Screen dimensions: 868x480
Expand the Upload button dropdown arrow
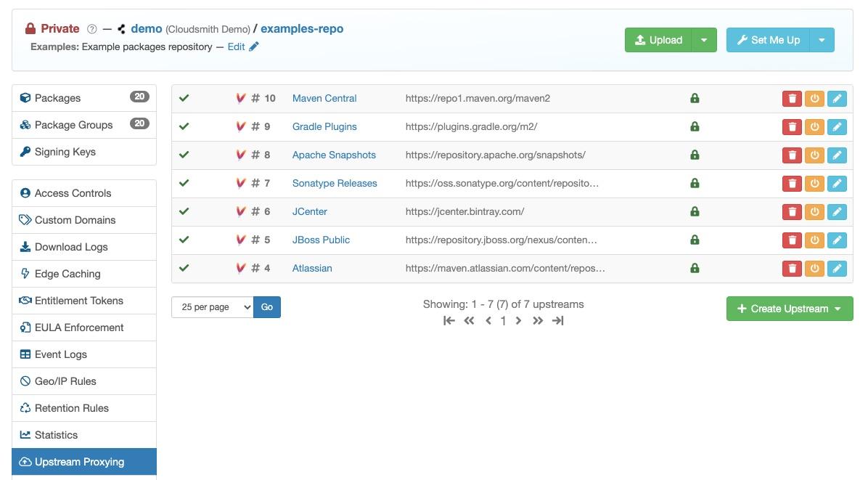point(704,40)
